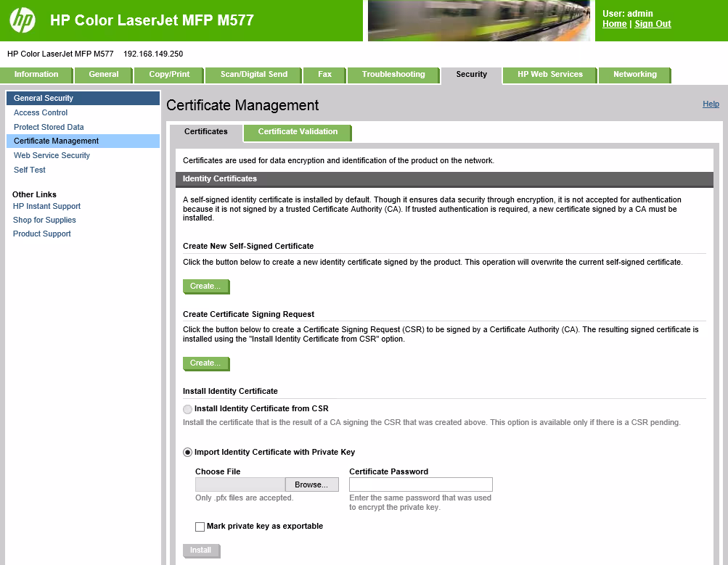Open General Security in sidebar
The height and width of the screenshot is (565, 728).
pos(83,99)
